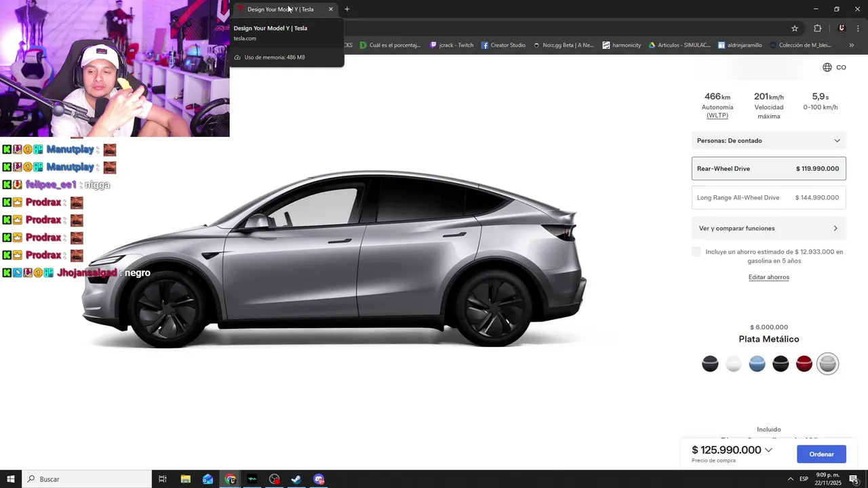The width and height of the screenshot is (868, 488).
Task: Expand the 'Personas: De contado' dropdown
Action: tap(769, 140)
